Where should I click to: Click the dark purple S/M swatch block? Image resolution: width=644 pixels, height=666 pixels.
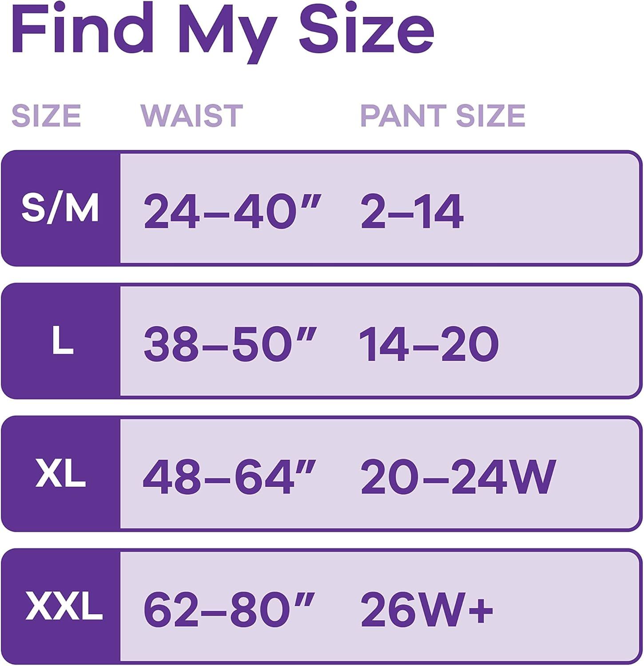point(61,208)
